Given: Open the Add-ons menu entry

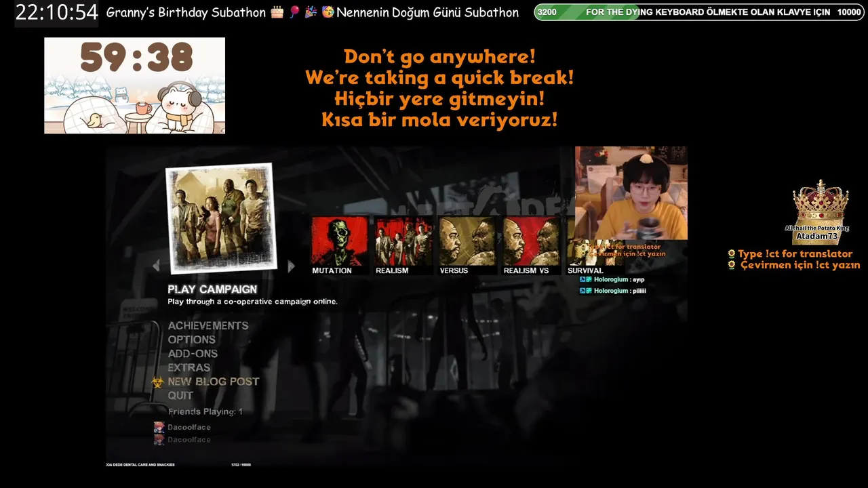Looking at the screenshot, I should point(193,354).
